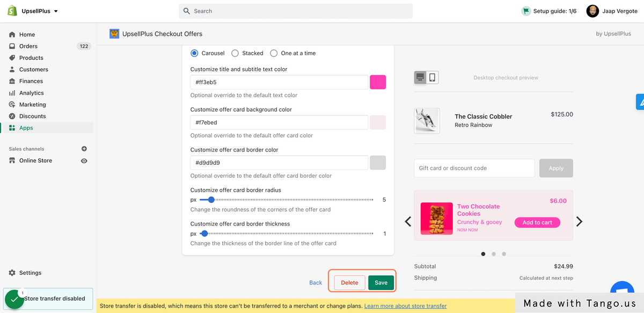Image resolution: width=644 pixels, height=313 pixels.
Task: Open the gray border color swatch
Action: 378,163
